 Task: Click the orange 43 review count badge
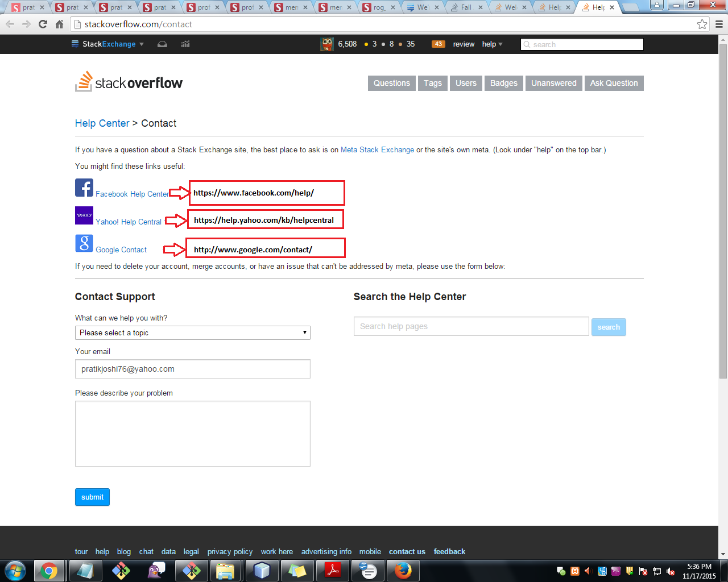439,44
